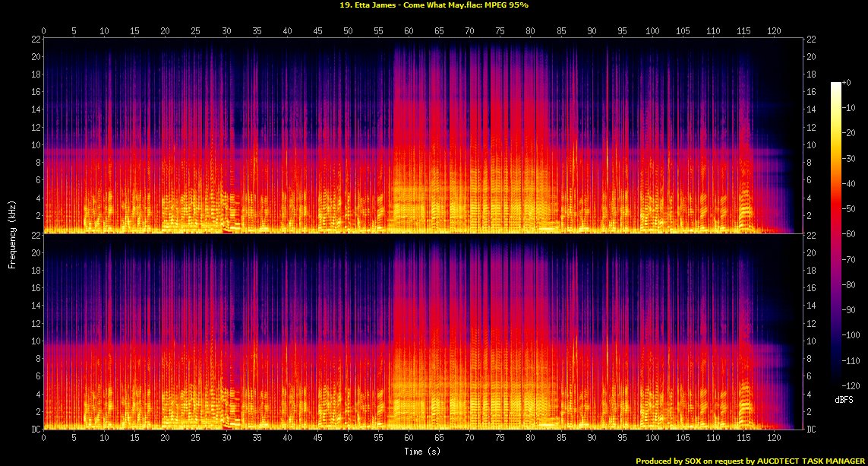Click the 0 second label on top time axis
The image size is (868, 466).
pyautogui.click(x=44, y=31)
